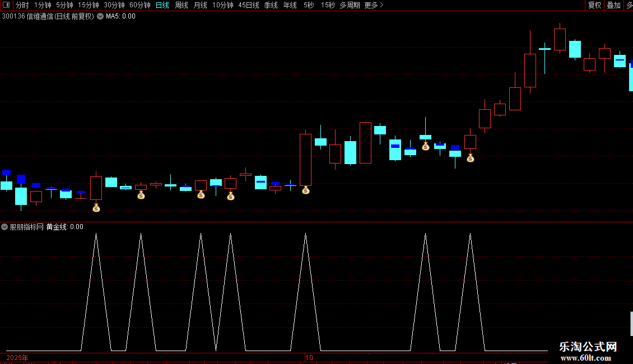Screen dimensions: 633x364
Task: Select the 15秒 period tab
Action: point(328,5)
